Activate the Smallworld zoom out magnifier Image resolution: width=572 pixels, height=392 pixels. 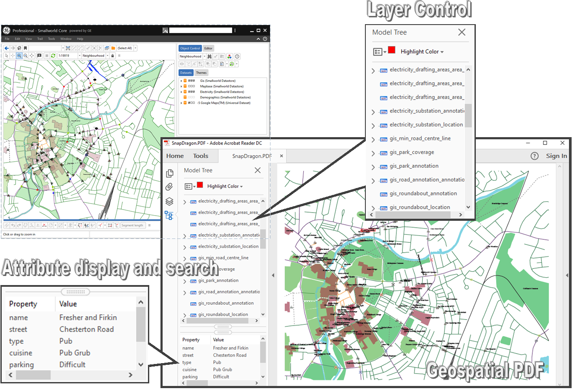(25, 56)
